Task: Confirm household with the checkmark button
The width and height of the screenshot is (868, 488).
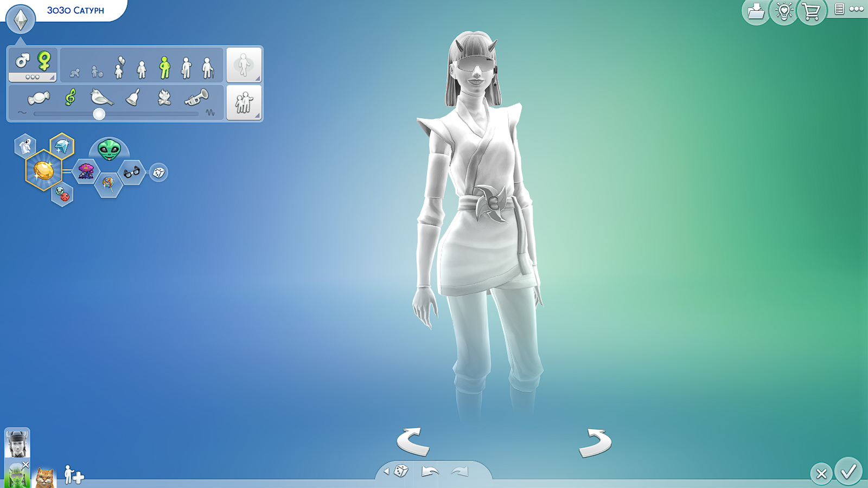Action: pyautogui.click(x=848, y=472)
